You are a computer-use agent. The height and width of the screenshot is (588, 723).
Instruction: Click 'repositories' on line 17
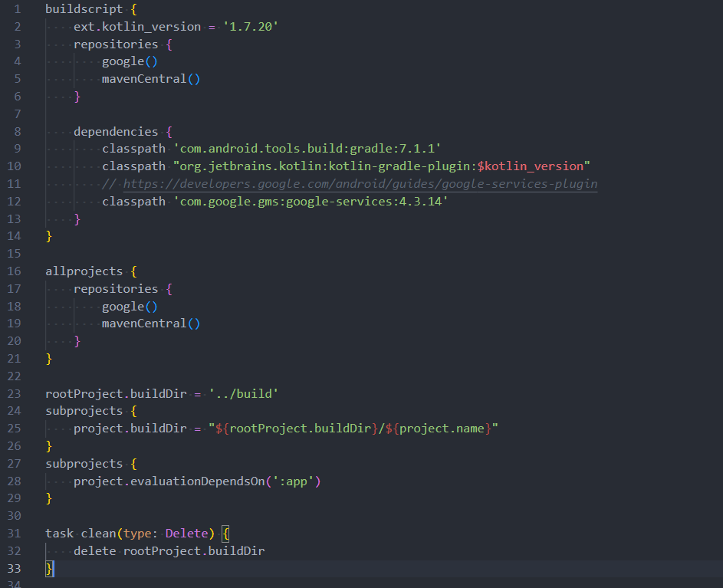(x=116, y=289)
